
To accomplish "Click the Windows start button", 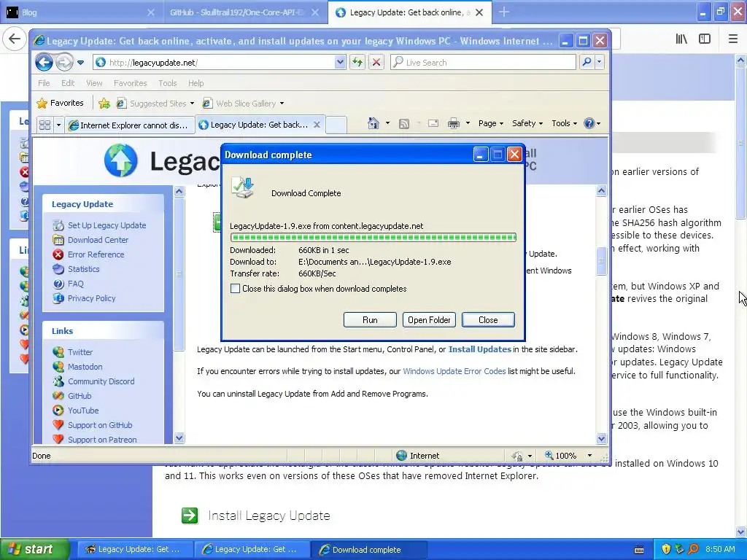I will pyautogui.click(x=35, y=549).
